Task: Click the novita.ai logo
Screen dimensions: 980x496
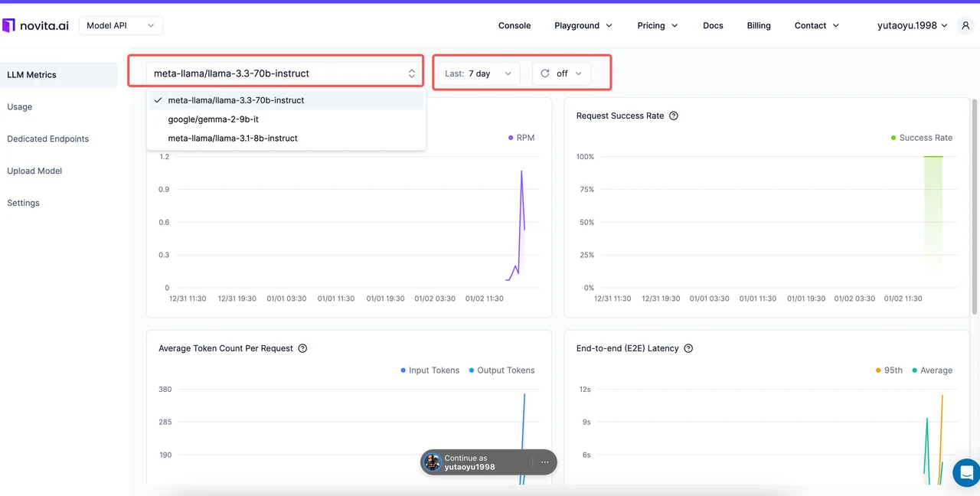Action: 35,25
